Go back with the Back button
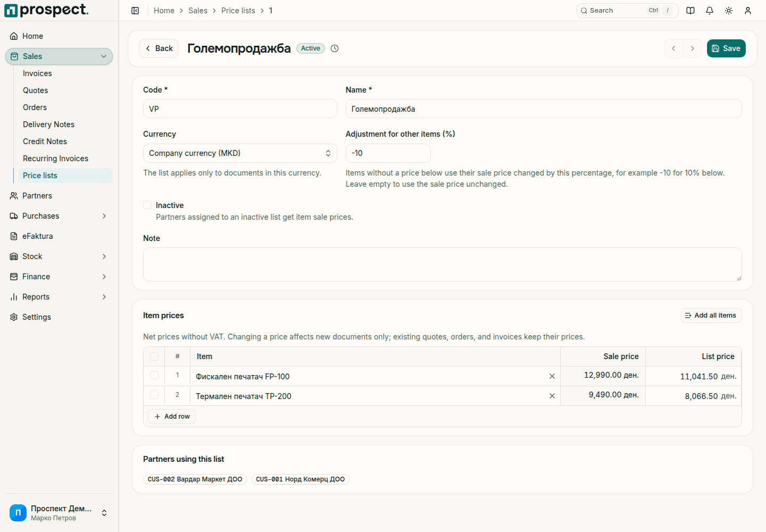766x532 pixels. coord(159,48)
